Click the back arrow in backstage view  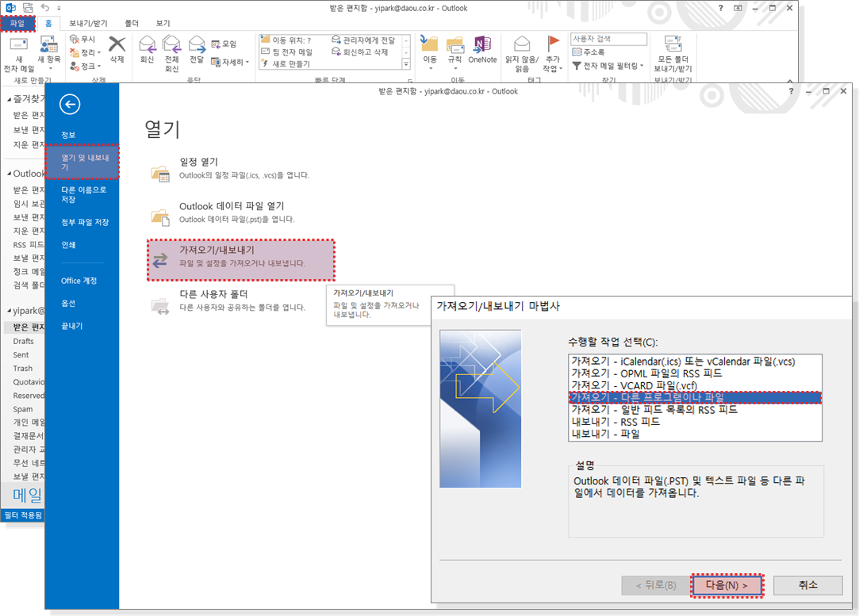[x=70, y=104]
